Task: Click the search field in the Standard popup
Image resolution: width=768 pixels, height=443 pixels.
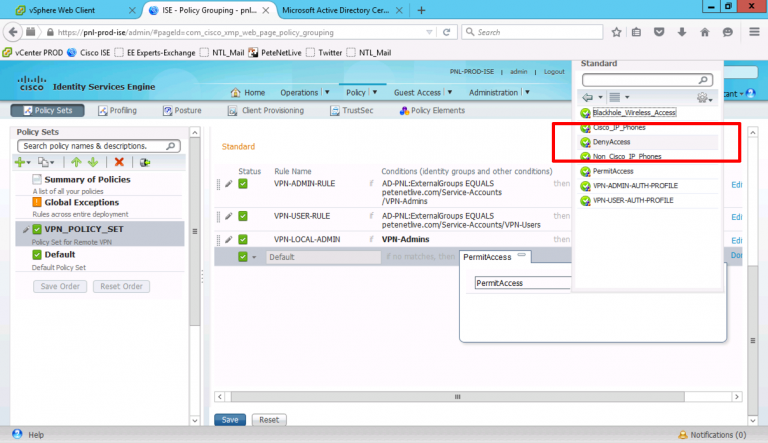Action: coord(647,80)
